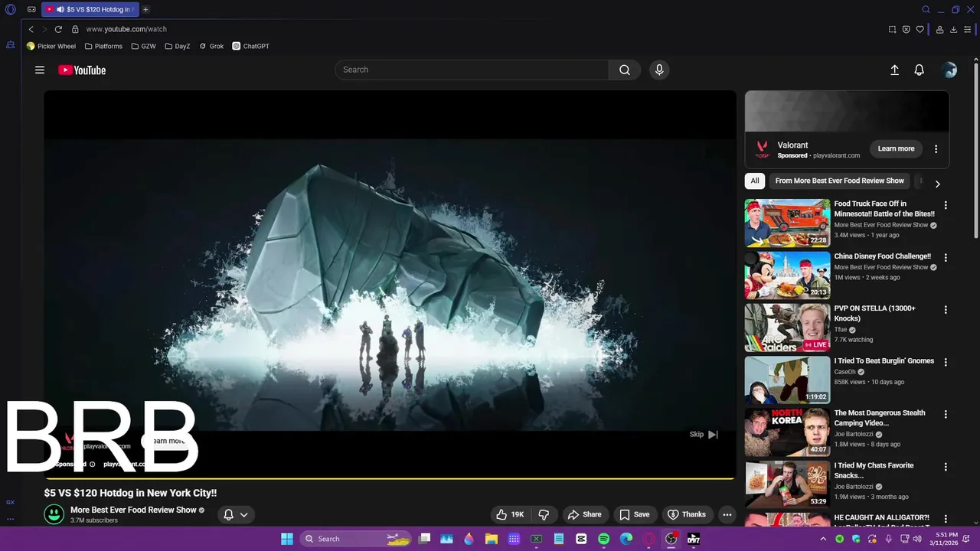Open Windows Start menu
The width and height of the screenshot is (980, 551).
(x=287, y=539)
